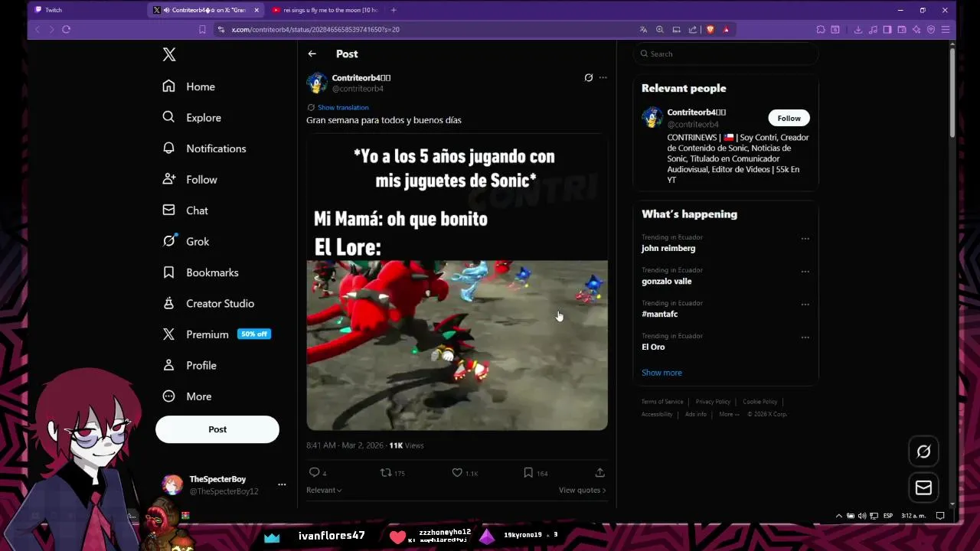The width and height of the screenshot is (980, 551).
Task: Open Chat in the sidebar
Action: tap(185, 210)
